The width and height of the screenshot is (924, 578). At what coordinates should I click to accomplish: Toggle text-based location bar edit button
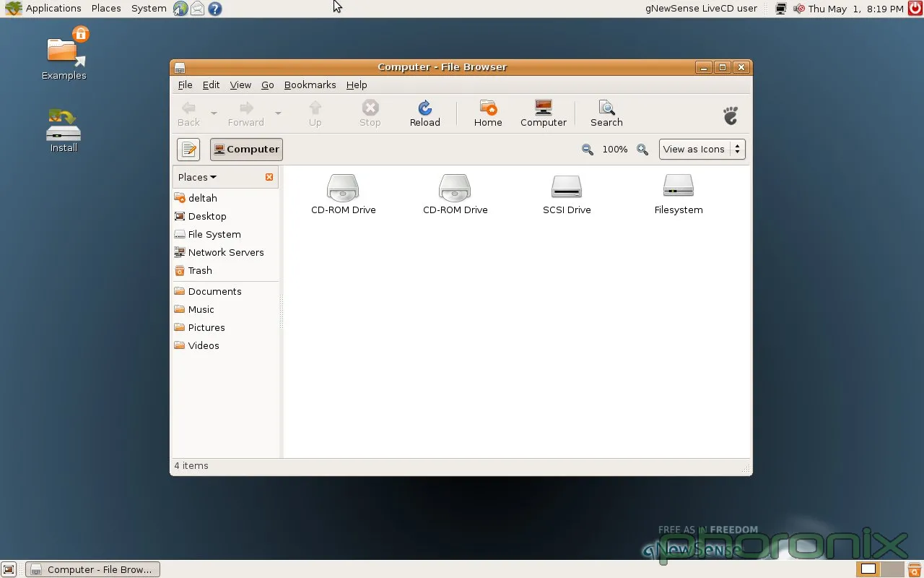point(188,150)
